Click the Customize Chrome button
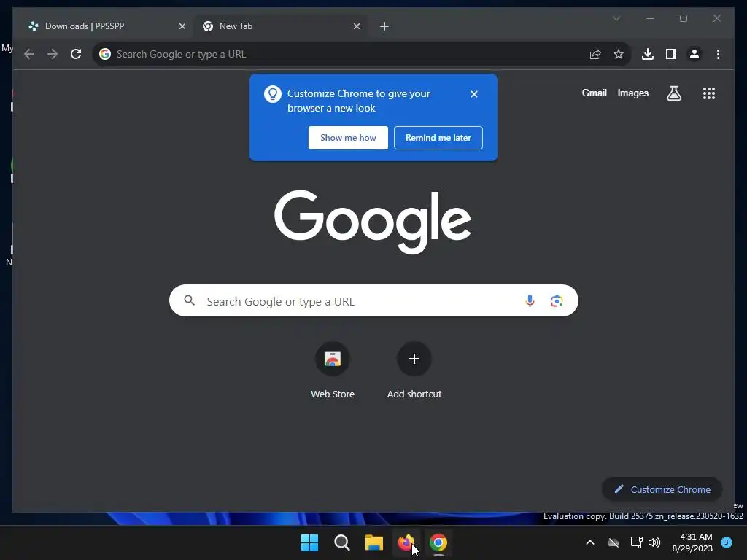The width and height of the screenshot is (747, 560). coord(662,489)
